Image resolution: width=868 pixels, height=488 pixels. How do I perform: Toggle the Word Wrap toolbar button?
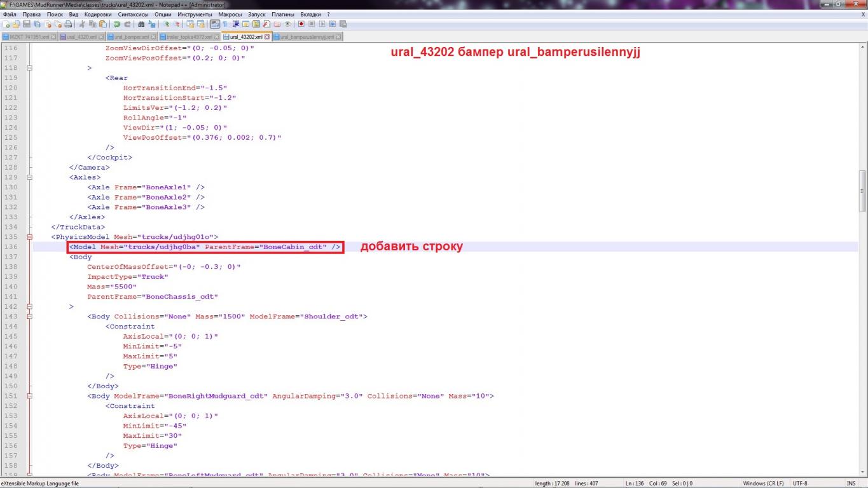coord(215,24)
